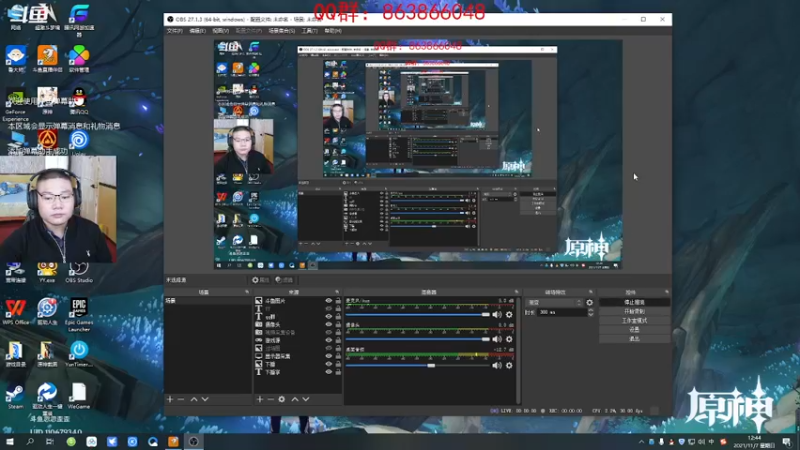Open YunTimer desktop shortcut
800x450 pixels.
(79, 354)
